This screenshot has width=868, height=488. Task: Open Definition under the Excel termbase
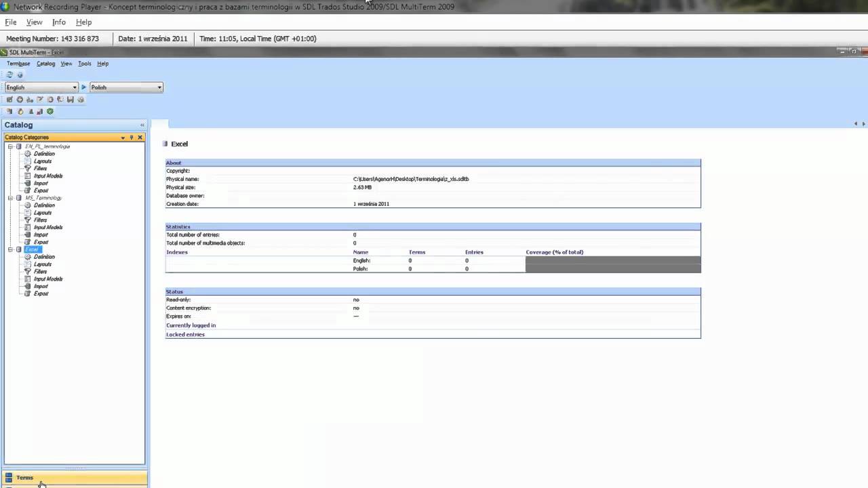[x=44, y=257]
